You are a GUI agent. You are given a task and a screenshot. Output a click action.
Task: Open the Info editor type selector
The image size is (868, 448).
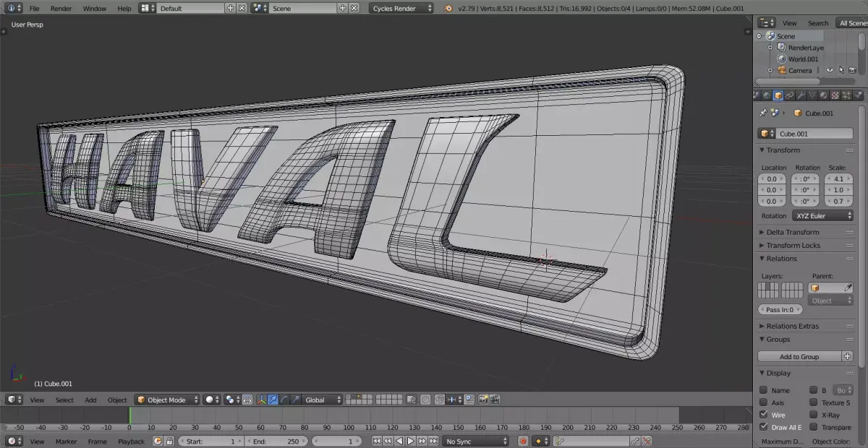(13, 8)
